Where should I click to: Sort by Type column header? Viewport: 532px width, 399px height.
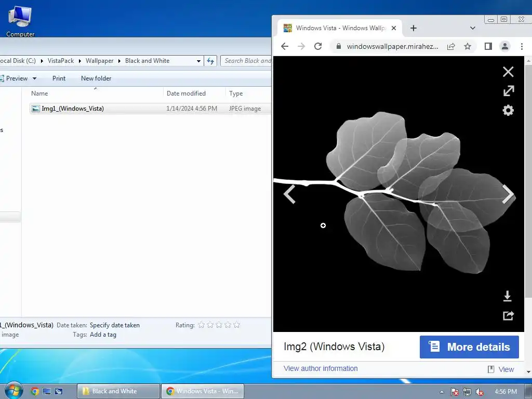[249, 94]
